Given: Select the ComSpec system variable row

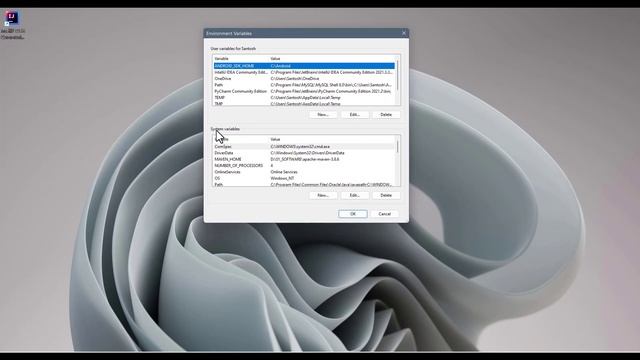Looking at the screenshot, I should 304,147.
